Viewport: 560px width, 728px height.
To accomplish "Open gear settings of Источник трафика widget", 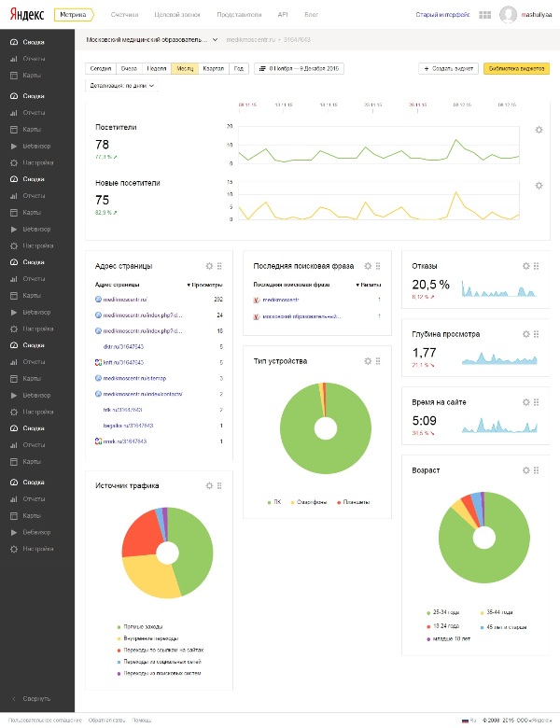I will pos(209,485).
